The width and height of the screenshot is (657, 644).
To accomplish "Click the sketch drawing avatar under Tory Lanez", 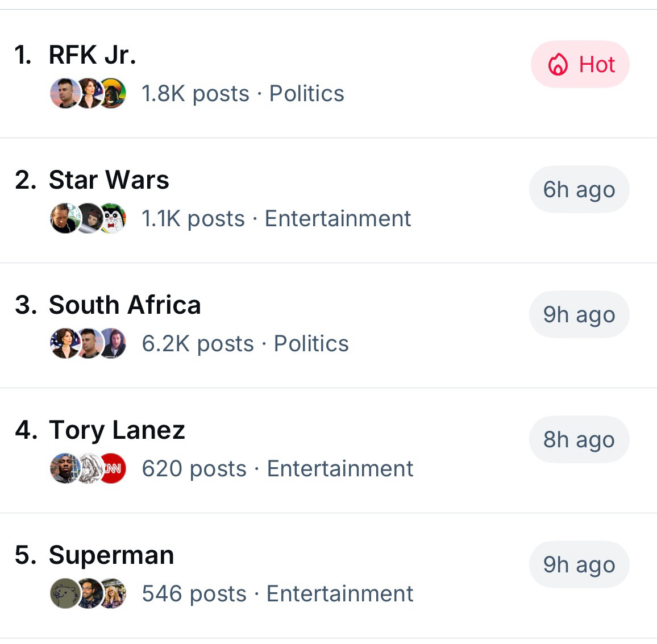I will click(x=89, y=468).
